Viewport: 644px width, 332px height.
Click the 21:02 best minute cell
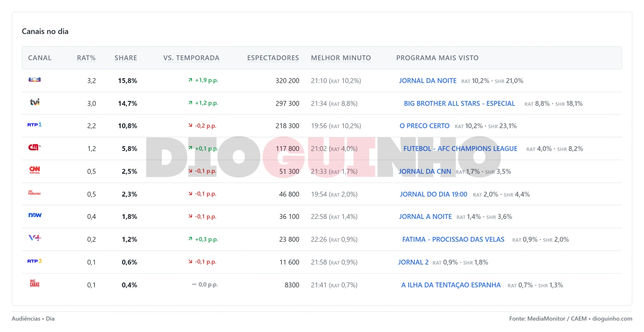334,149
